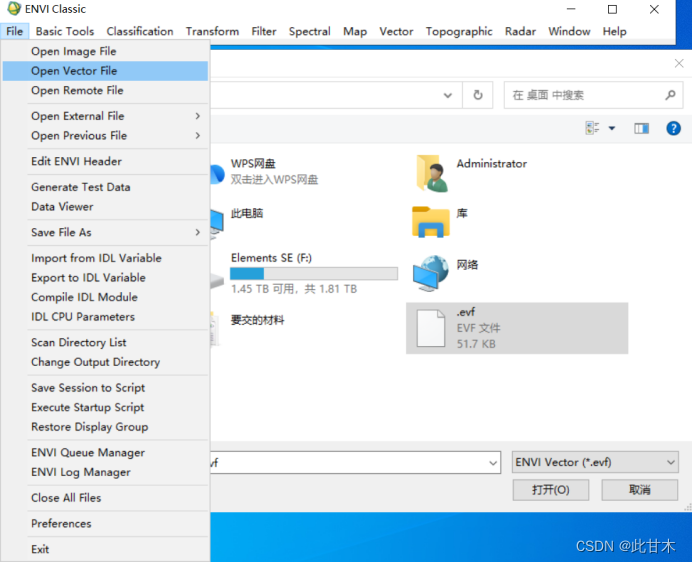Screen dimensions: 692x563
Task: Select Export to IDL Variable
Action: click(105, 278)
